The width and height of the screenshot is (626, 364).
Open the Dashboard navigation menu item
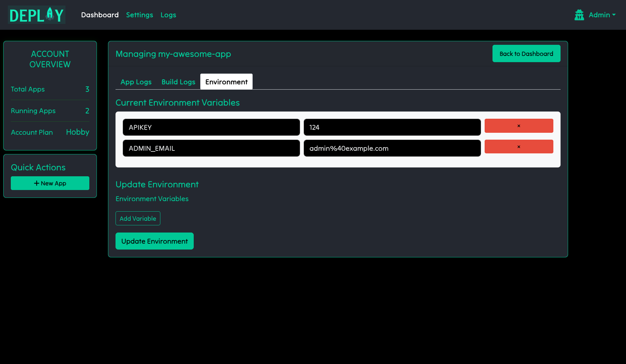(100, 15)
